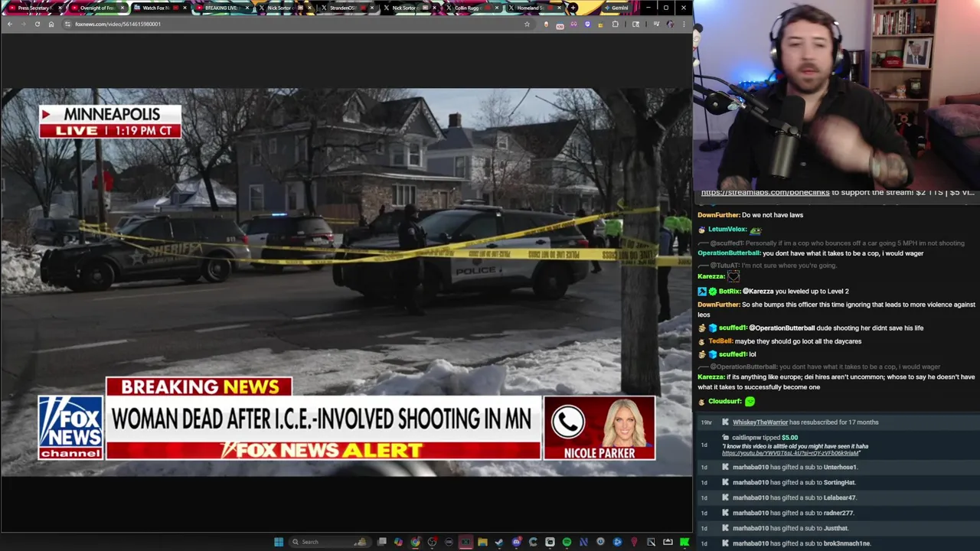The width and height of the screenshot is (980, 551).
Task: Close the BREAKING LIVE tab
Action: point(247,8)
